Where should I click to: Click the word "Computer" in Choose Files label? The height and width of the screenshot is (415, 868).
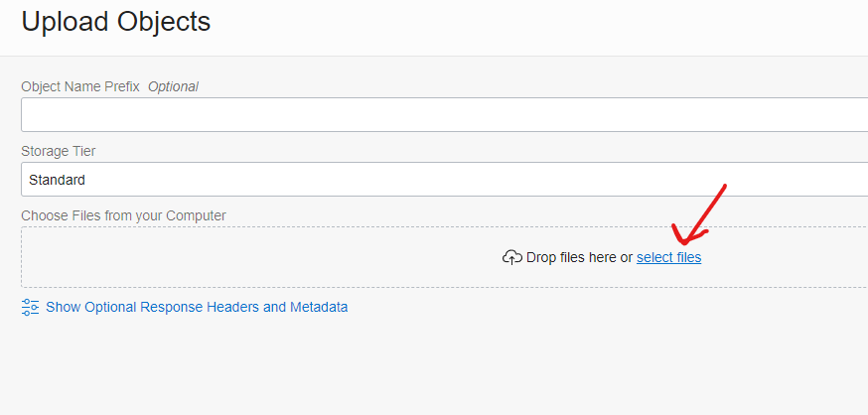[x=196, y=215]
